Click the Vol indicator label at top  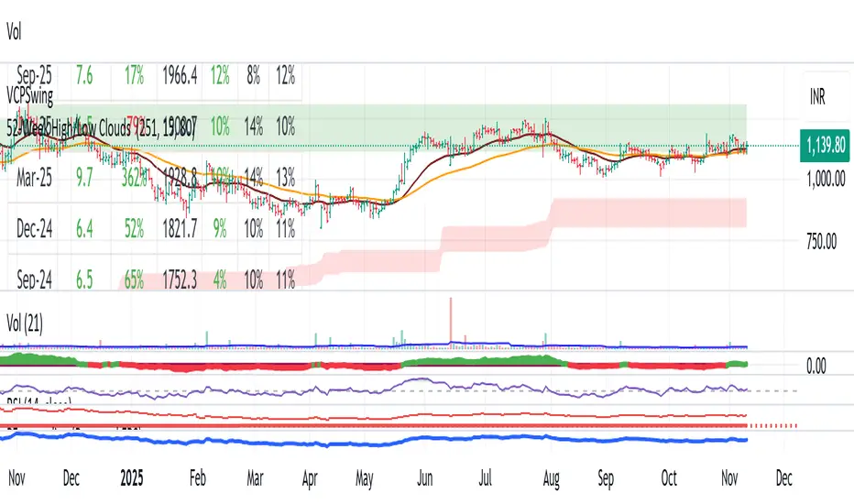point(15,30)
